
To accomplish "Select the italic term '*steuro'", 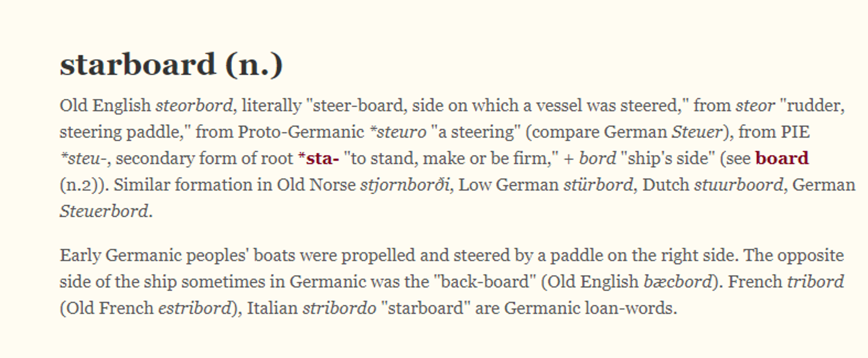I will (x=398, y=132).
